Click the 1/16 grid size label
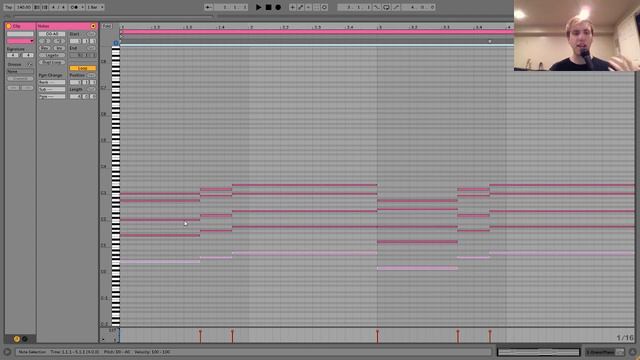Viewport: 640px width, 360px height. (625, 338)
